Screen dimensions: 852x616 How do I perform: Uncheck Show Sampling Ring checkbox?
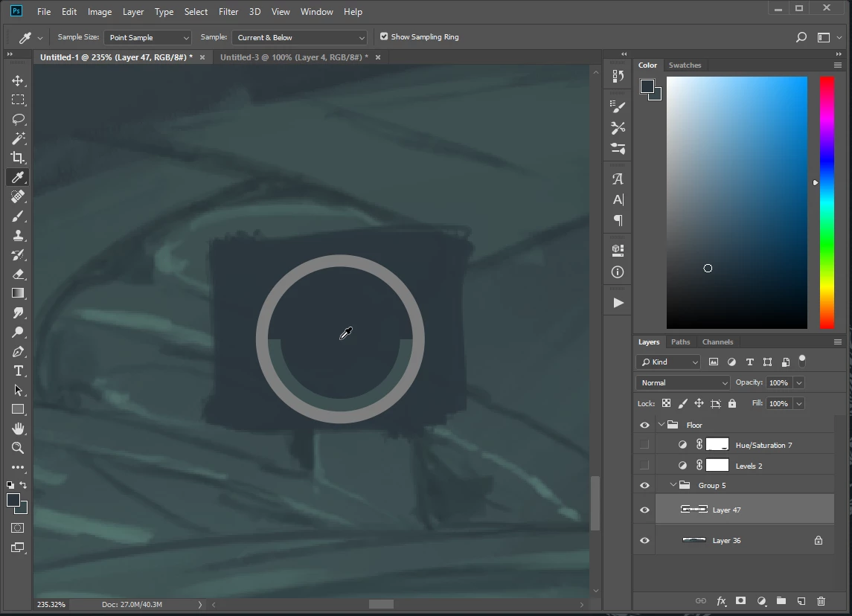click(x=384, y=36)
